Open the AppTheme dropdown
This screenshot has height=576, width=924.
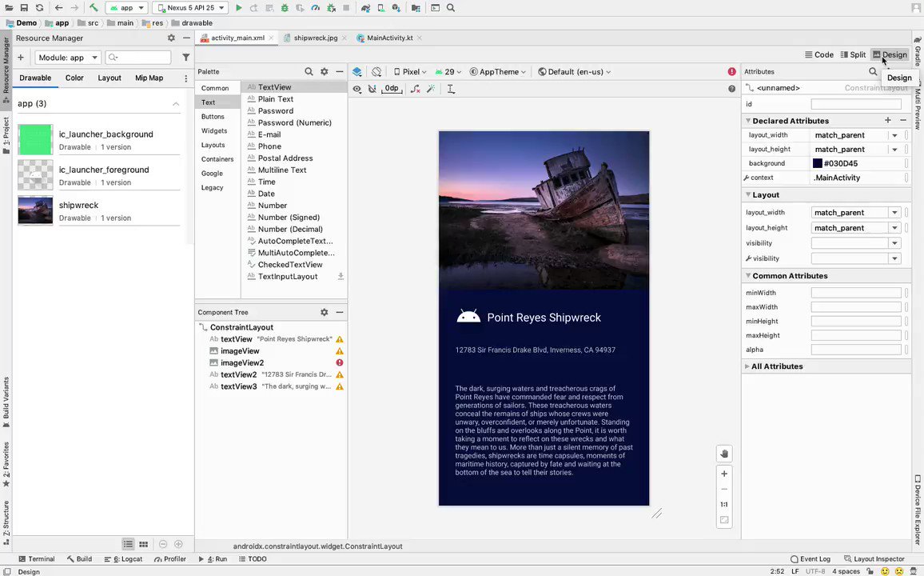coord(497,71)
